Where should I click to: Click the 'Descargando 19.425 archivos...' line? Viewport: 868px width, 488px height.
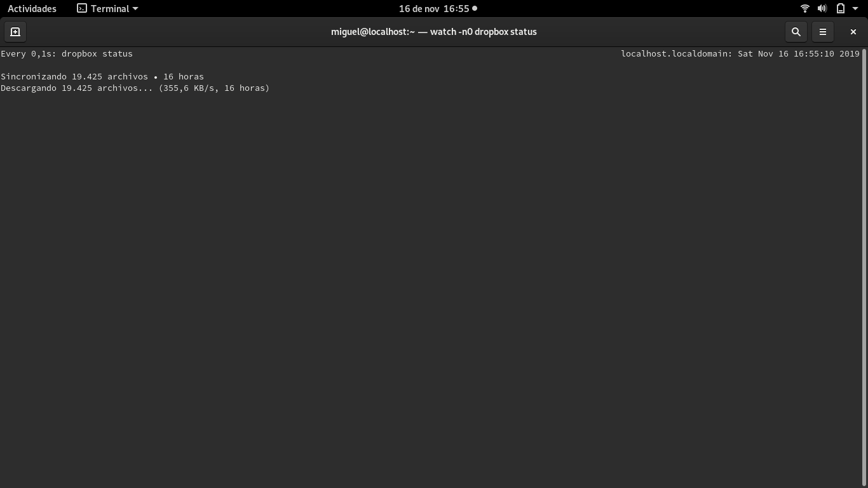coord(135,88)
